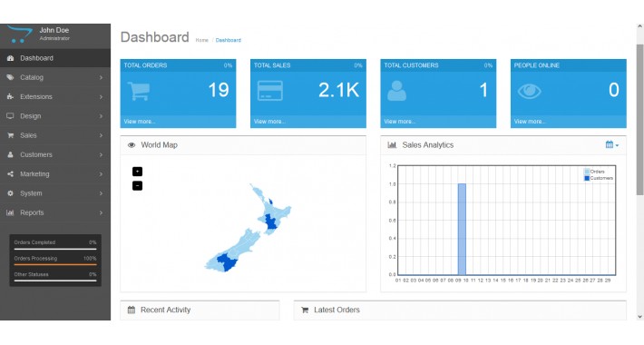The image size is (644, 345).
Task: Click the 2.1K total sales value
Action: [x=339, y=90]
